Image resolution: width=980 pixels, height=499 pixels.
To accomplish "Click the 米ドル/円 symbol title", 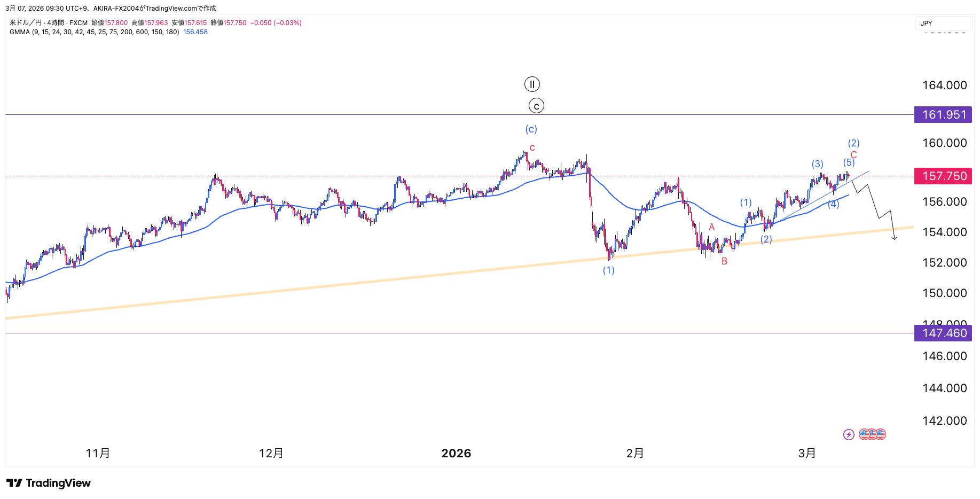I will 26,23.
